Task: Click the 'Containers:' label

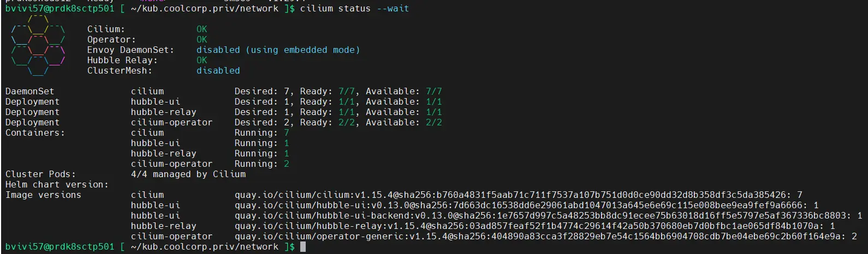Action: pos(35,133)
